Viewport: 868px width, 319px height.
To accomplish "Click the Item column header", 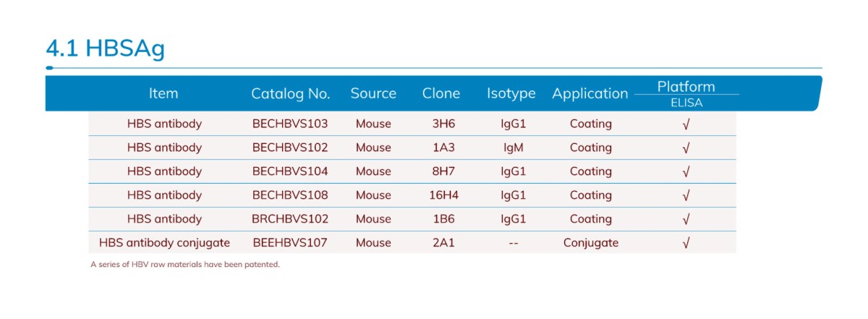I will pyautogui.click(x=163, y=93).
